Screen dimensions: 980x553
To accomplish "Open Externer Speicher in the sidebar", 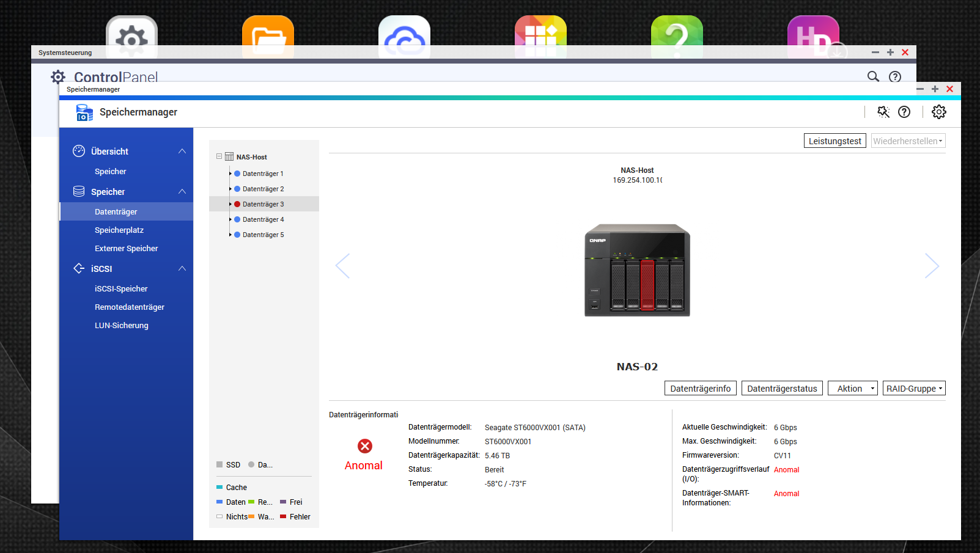I will [x=127, y=249].
